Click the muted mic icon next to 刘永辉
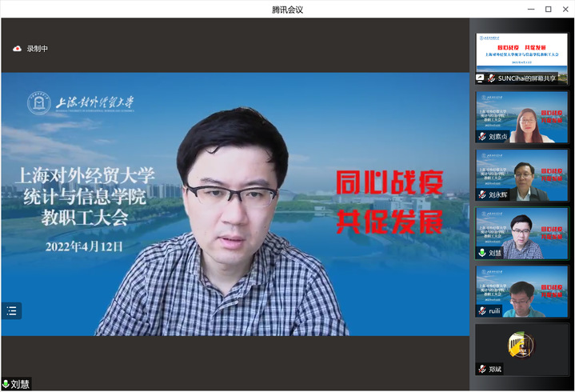The height and width of the screenshot is (392, 575). click(x=481, y=194)
